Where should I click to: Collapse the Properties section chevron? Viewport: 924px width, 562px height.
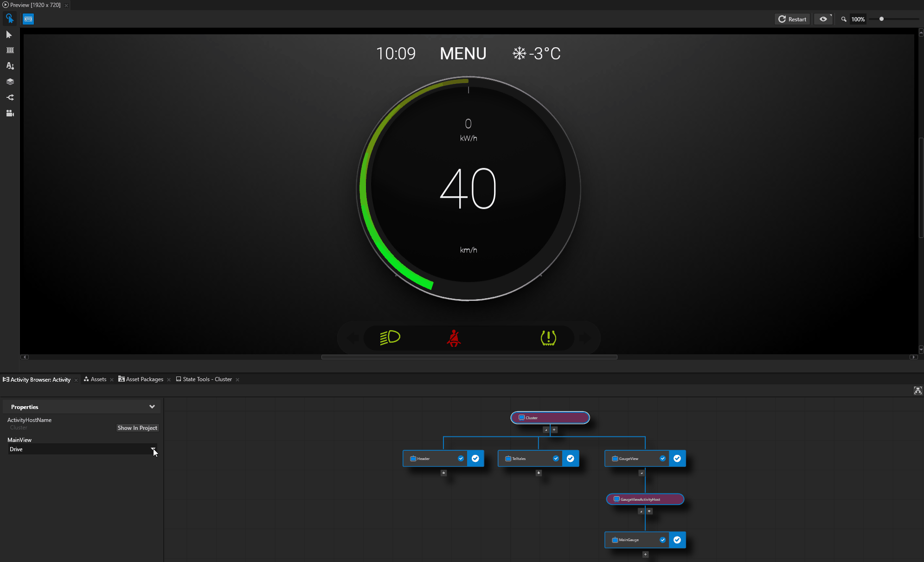click(x=152, y=407)
